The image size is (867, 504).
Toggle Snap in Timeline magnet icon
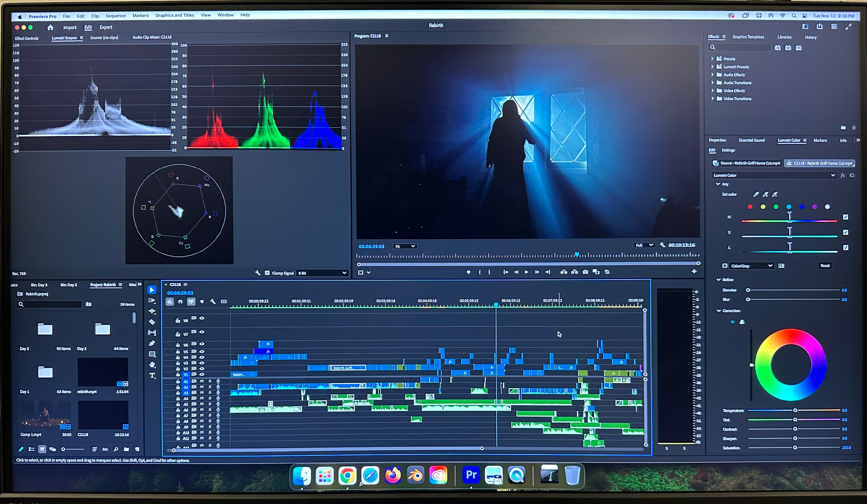(180, 302)
